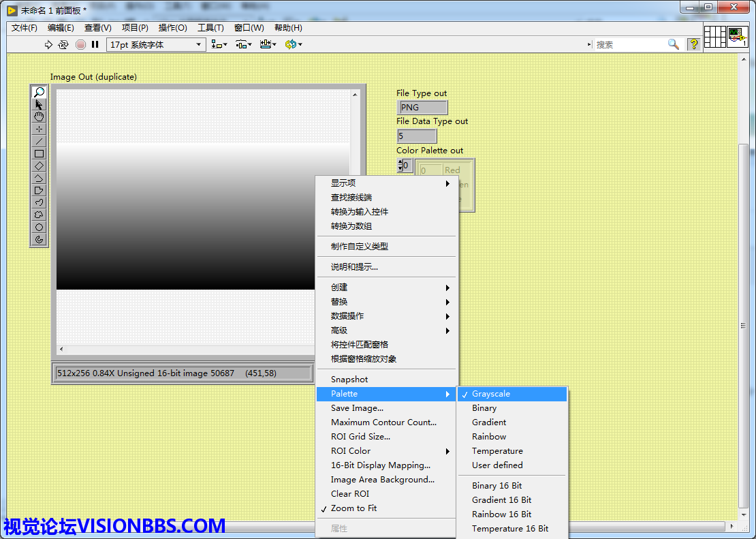The width and height of the screenshot is (756, 539).
Task: Increment the Color Palette out index
Action: 400,162
